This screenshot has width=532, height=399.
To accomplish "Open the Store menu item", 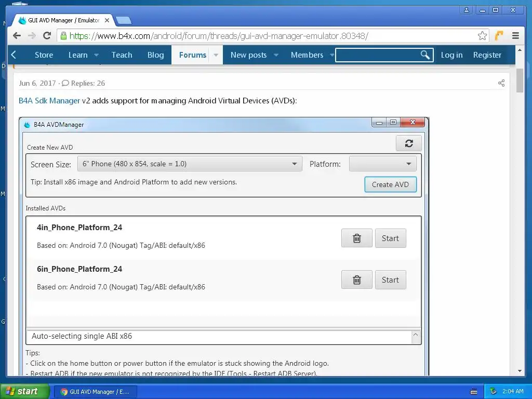I will point(44,55).
